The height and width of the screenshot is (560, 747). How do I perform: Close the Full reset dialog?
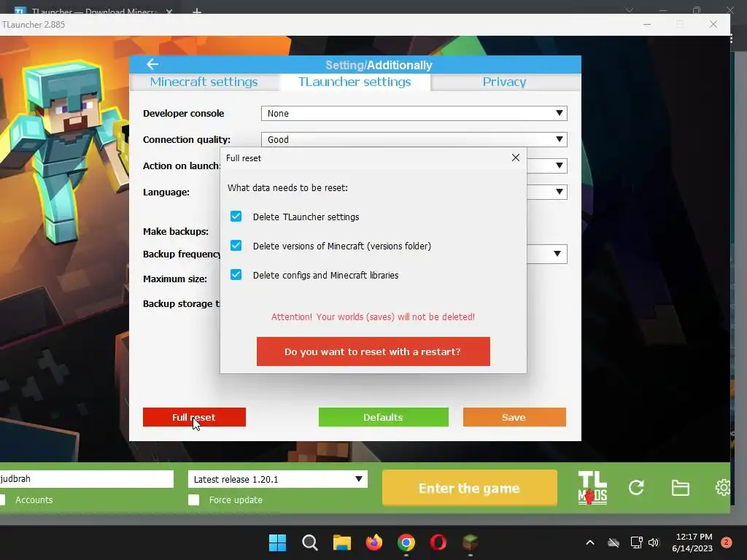[516, 157]
